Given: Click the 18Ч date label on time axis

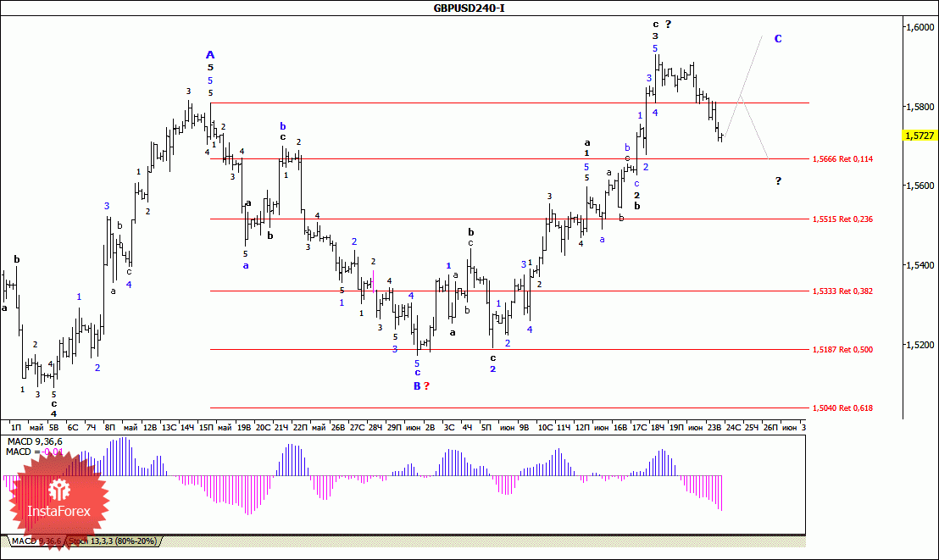Looking at the screenshot, I should point(658,428).
